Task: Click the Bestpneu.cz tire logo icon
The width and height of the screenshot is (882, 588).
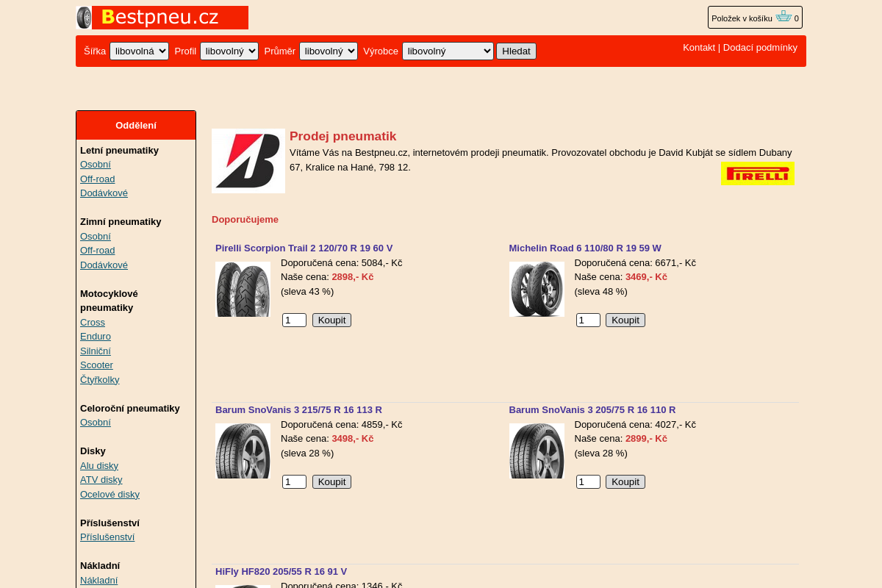Action: pyautogui.click(x=84, y=18)
